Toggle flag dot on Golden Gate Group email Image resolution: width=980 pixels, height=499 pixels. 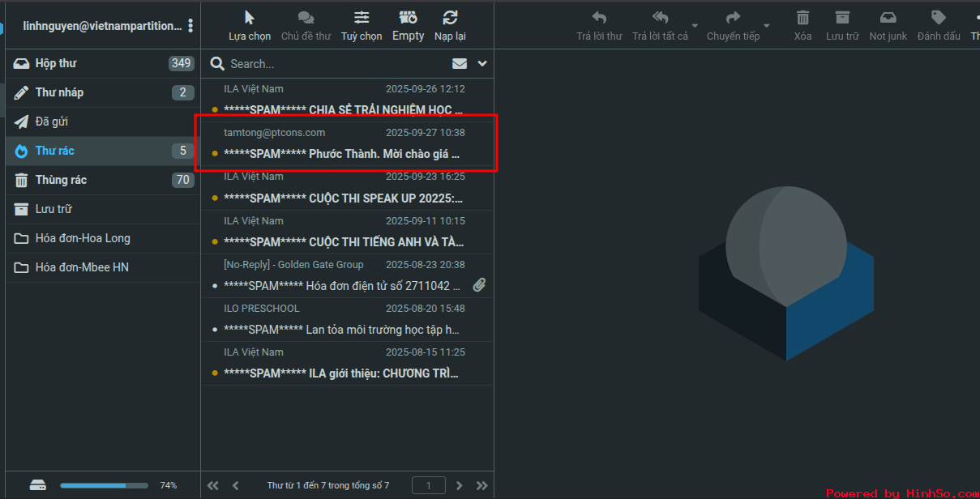(215, 286)
